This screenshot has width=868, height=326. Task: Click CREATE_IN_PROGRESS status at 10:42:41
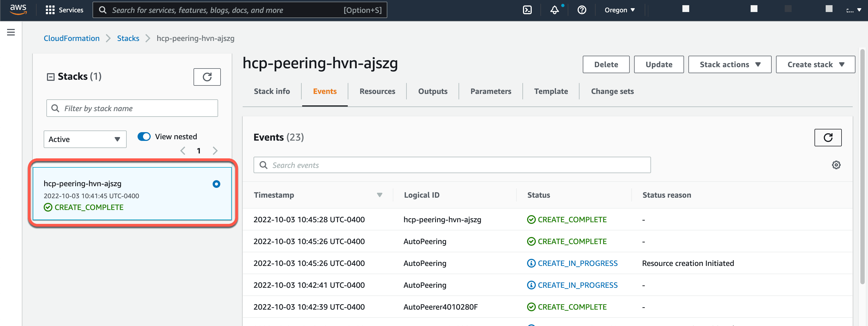click(572, 285)
